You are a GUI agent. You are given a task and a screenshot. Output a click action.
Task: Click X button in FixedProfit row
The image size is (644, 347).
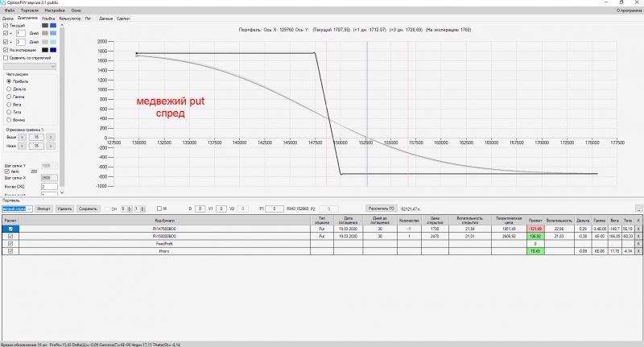[638, 243]
